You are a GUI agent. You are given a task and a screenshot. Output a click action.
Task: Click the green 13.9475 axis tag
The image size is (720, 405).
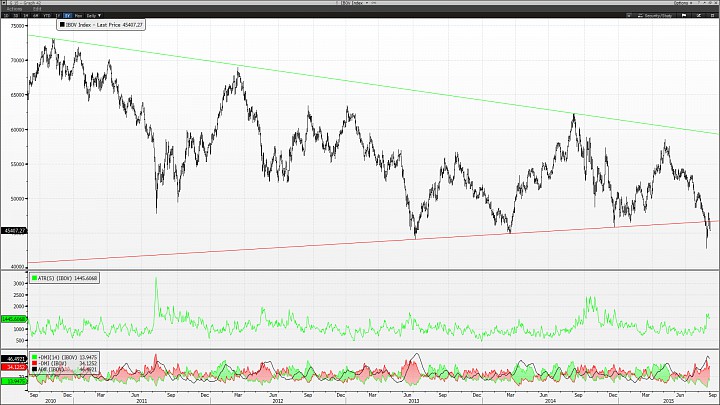click(14, 381)
